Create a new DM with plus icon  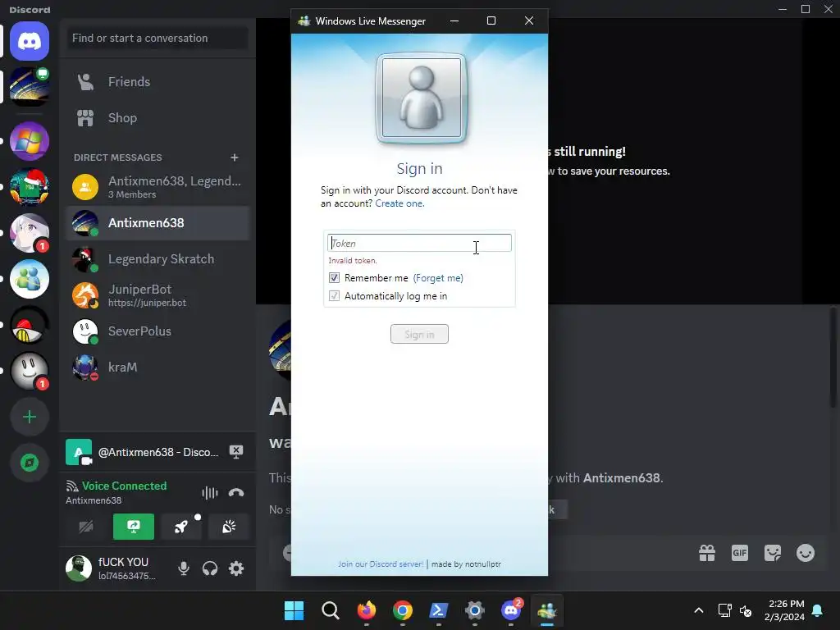coord(234,157)
